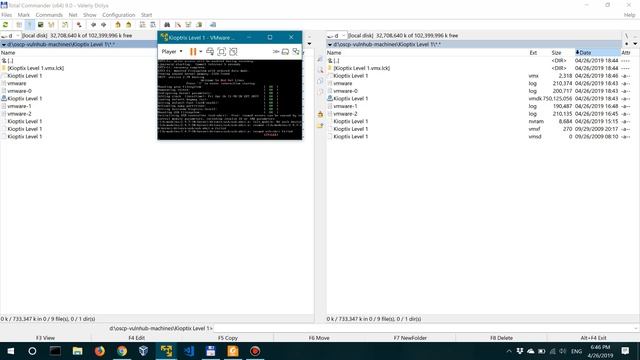The width and height of the screenshot is (640, 360).
Task: Open the right panel drive selector
Action: pyautogui.click(x=337, y=36)
